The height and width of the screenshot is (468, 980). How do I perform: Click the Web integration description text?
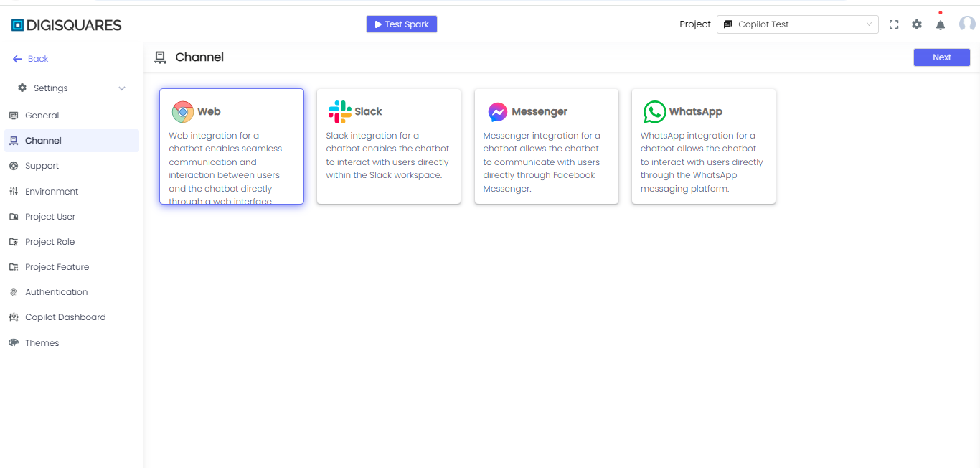226,168
